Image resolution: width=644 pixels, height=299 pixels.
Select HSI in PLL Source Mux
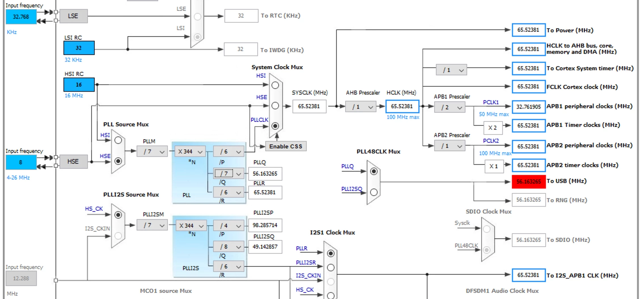click(x=118, y=140)
